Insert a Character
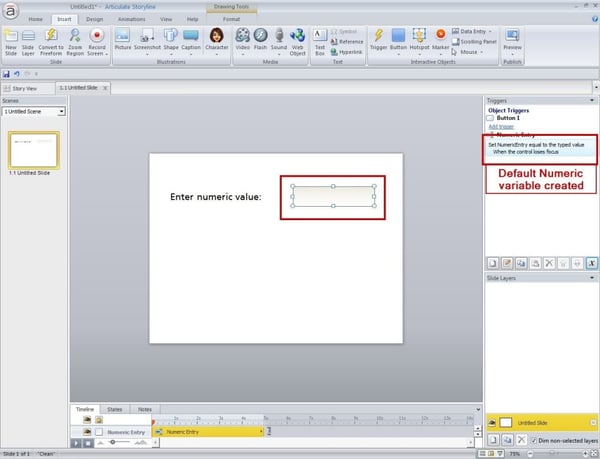This screenshot has width=600, height=459. pyautogui.click(x=217, y=41)
